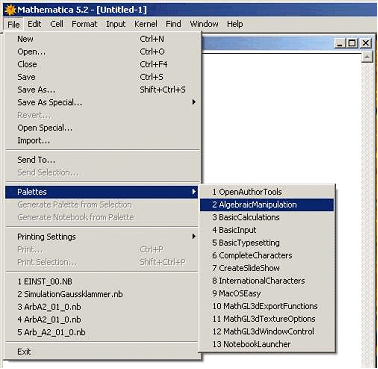Viewport: 378px width, 369px height.
Task: Click the Mathematica spiky logo icon in title bar
Action: 10,10
